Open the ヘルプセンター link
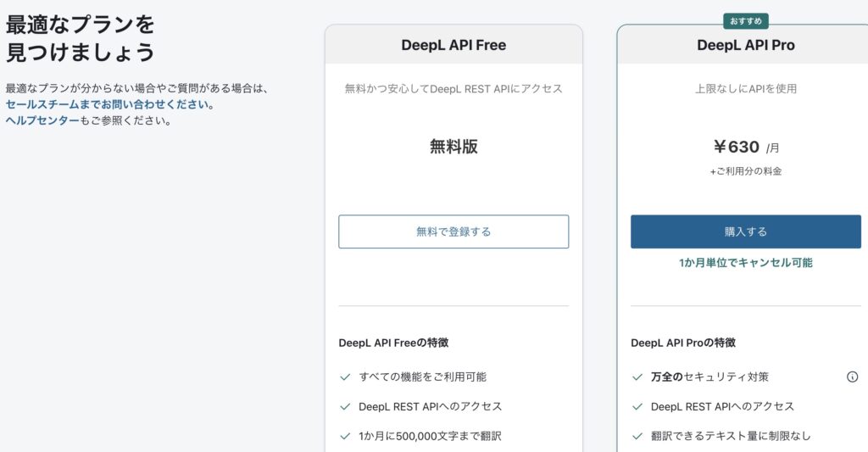This screenshot has width=868, height=452. (x=42, y=120)
